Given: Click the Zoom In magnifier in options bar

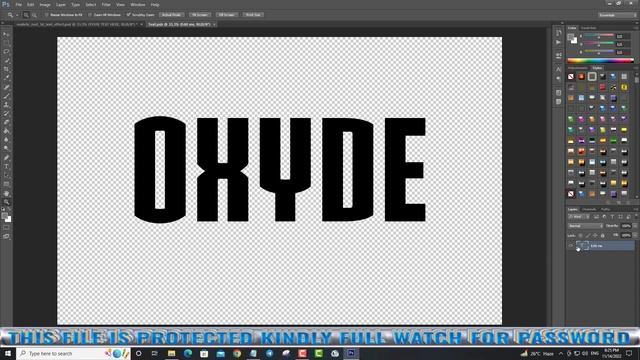Looking at the screenshot, I should click(26, 15).
